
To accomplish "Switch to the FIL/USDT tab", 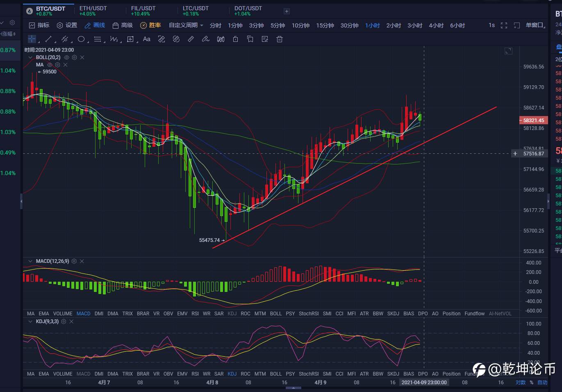I will pos(143,11).
